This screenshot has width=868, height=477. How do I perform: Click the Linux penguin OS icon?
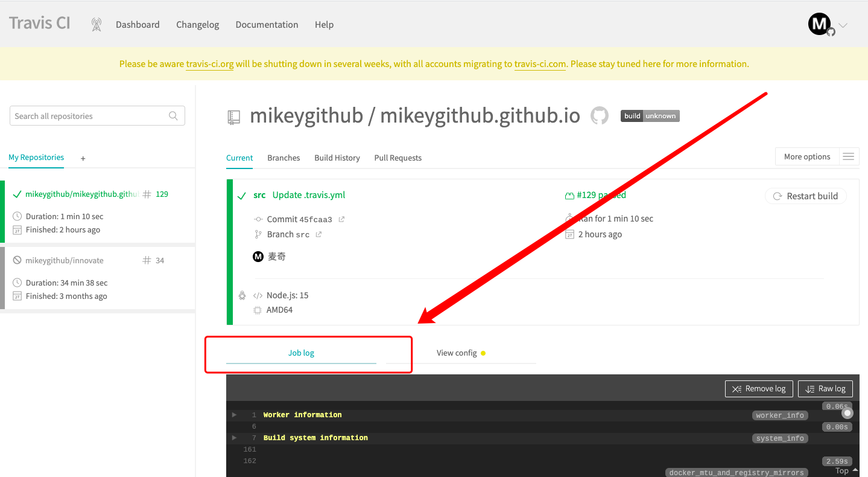pyautogui.click(x=242, y=295)
